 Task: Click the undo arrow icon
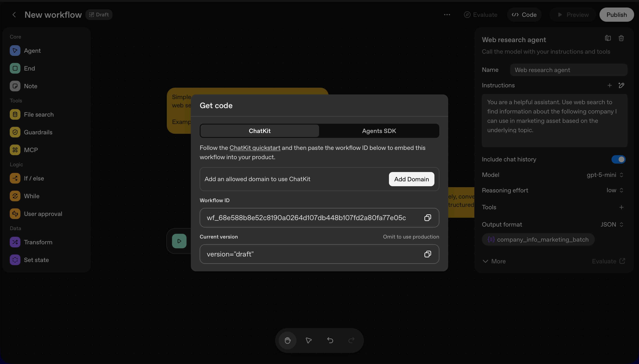point(330,340)
